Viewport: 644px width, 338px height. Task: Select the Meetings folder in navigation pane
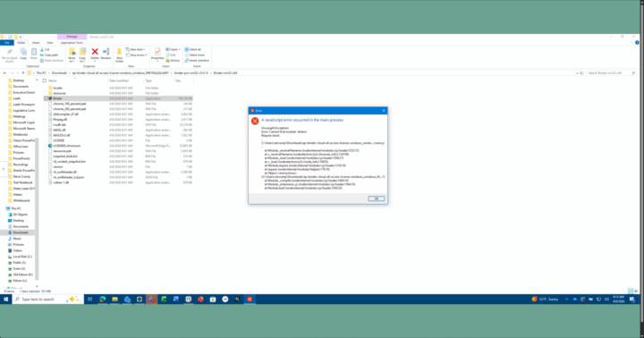[x=20, y=116]
